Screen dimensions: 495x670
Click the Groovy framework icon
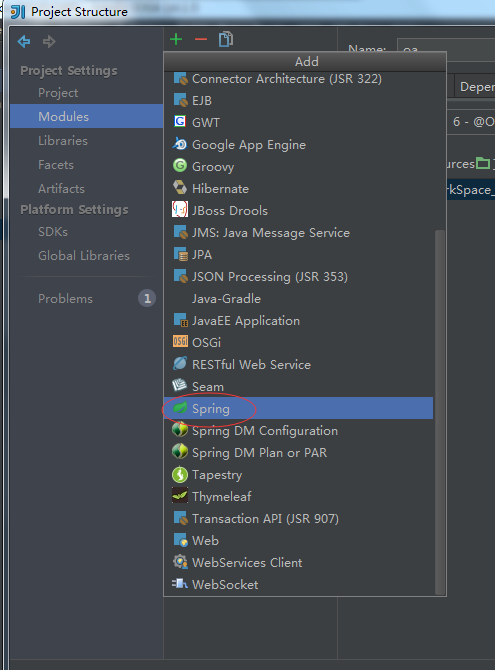180,166
